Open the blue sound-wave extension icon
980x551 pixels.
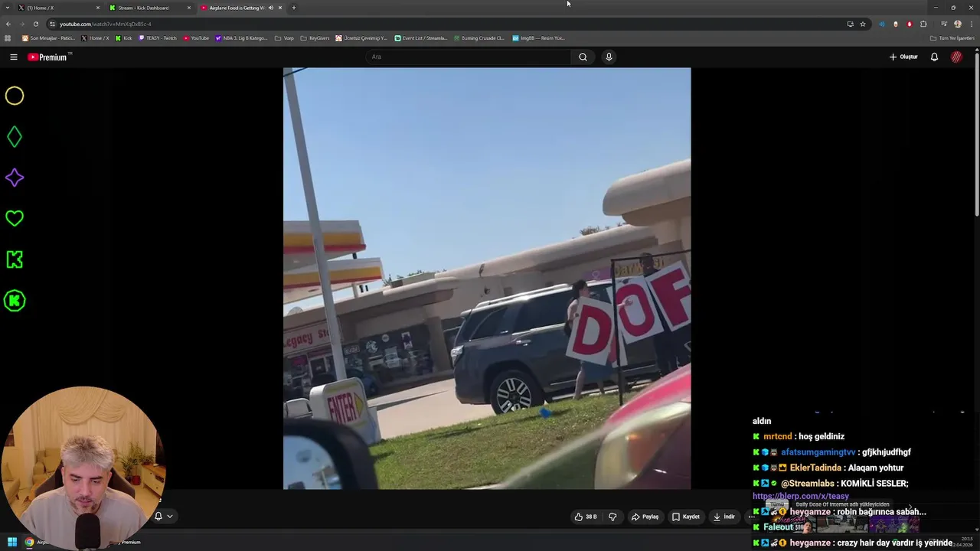pos(882,24)
